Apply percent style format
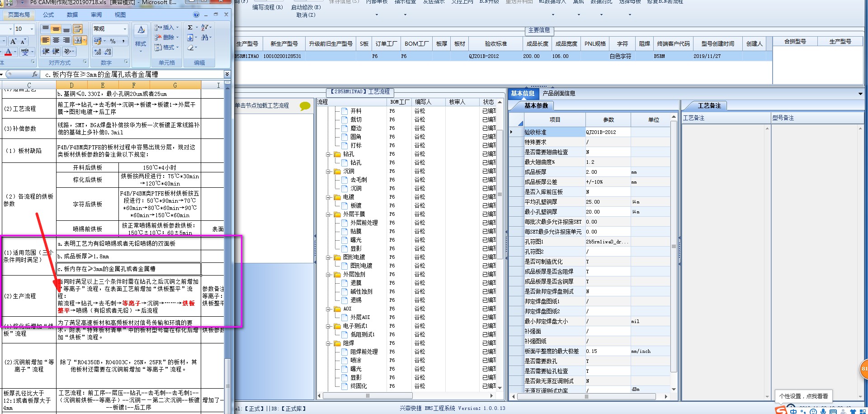Screen dimensions: 868x414 point(113,41)
